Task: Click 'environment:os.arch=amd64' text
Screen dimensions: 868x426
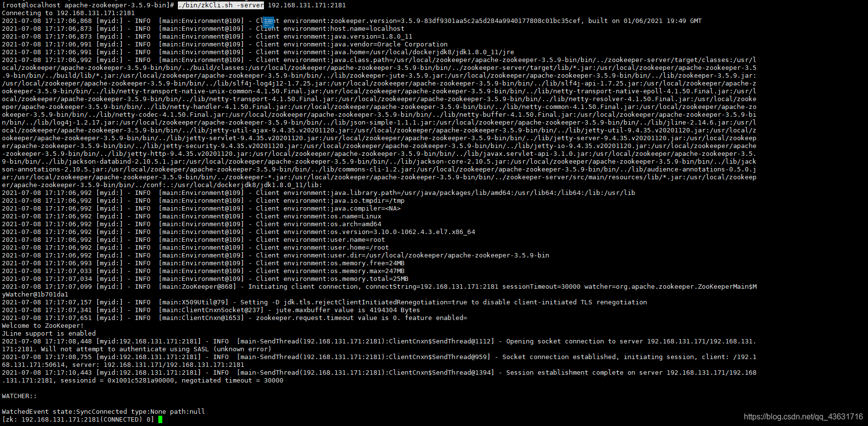Action: point(332,224)
